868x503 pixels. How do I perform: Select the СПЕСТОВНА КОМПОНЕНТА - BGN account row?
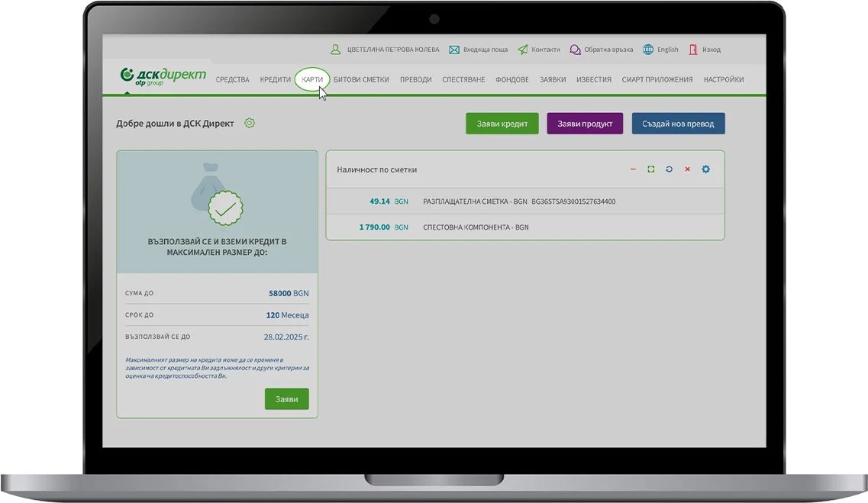tap(525, 227)
